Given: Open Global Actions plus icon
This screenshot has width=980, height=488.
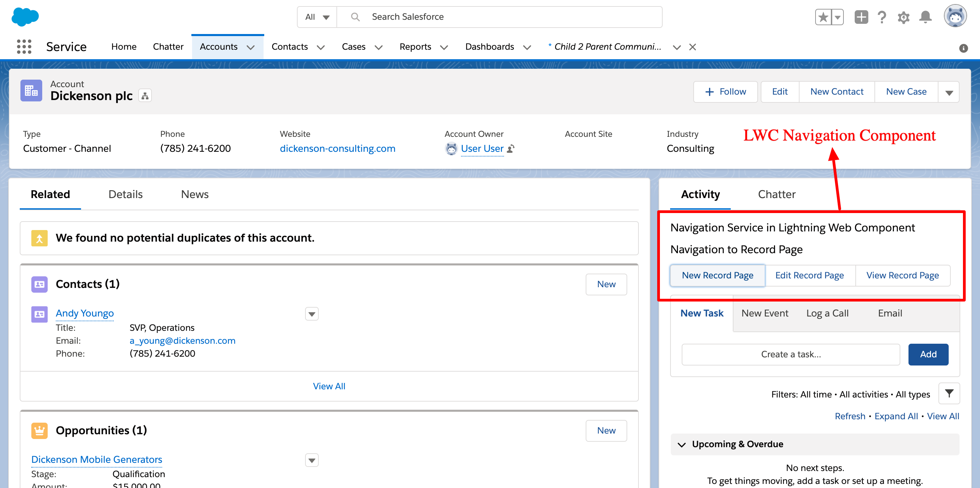Looking at the screenshot, I should coord(861,17).
